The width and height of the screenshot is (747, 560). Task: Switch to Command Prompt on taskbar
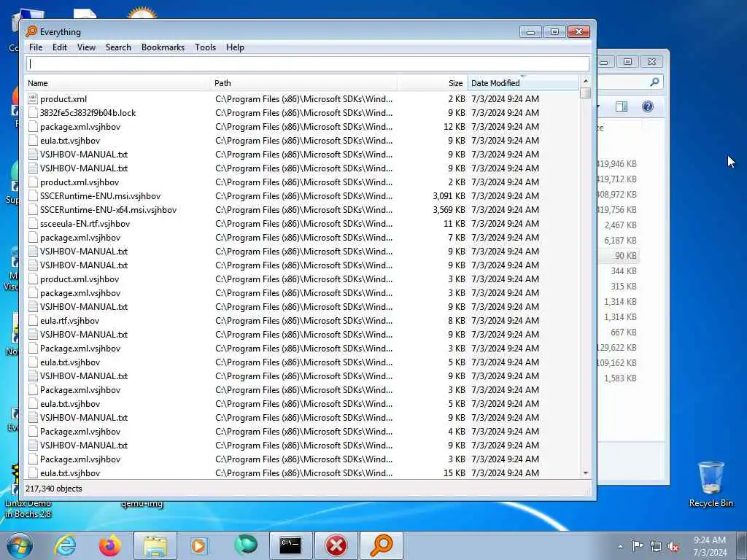pos(290,545)
